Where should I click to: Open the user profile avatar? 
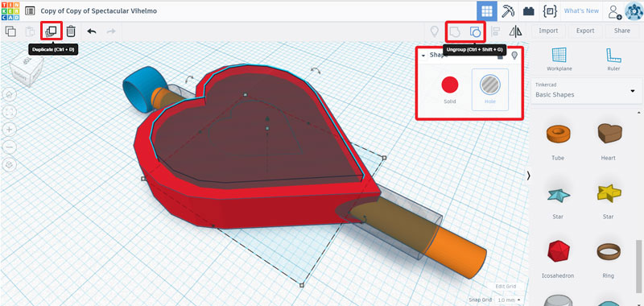634,11
